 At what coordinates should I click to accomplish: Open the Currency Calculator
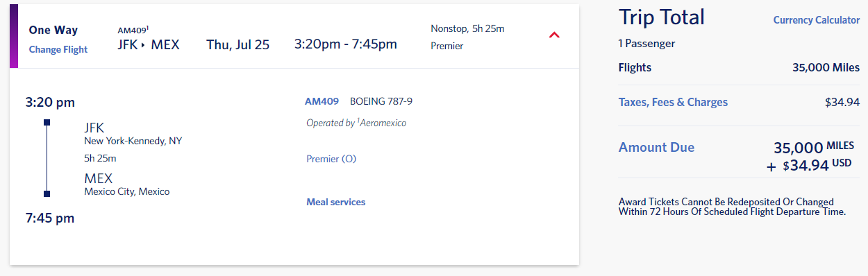[x=817, y=20]
